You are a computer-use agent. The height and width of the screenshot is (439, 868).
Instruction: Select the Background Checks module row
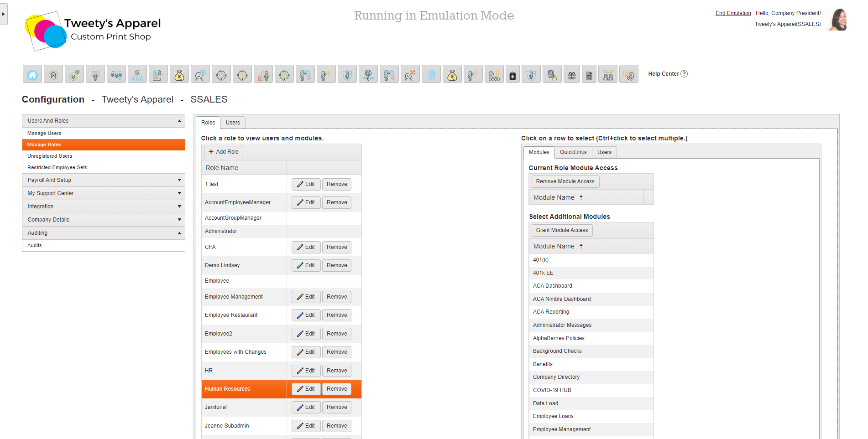click(591, 351)
